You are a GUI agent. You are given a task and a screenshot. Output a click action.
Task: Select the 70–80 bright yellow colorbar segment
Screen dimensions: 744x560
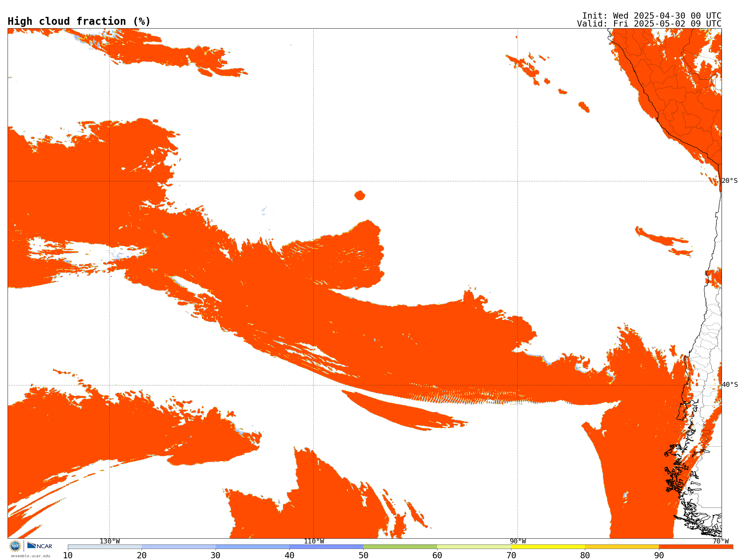pyautogui.click(x=548, y=547)
